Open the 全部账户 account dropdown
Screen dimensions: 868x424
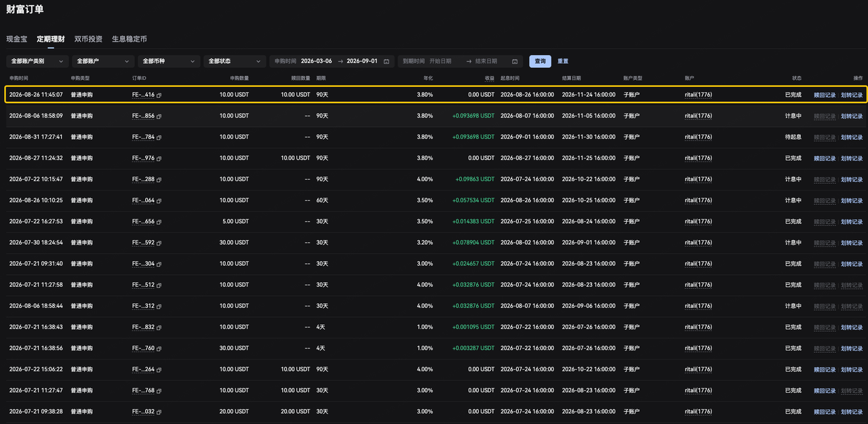coord(103,61)
